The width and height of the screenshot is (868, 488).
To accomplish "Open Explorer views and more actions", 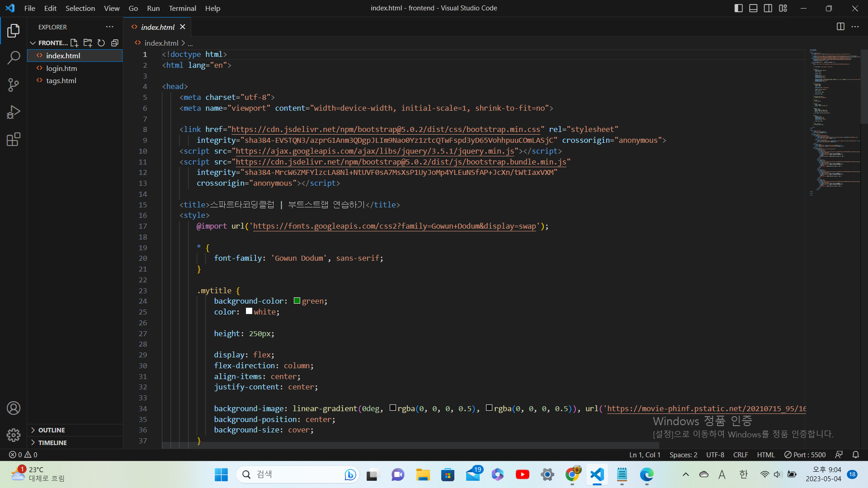I will pyautogui.click(x=110, y=27).
